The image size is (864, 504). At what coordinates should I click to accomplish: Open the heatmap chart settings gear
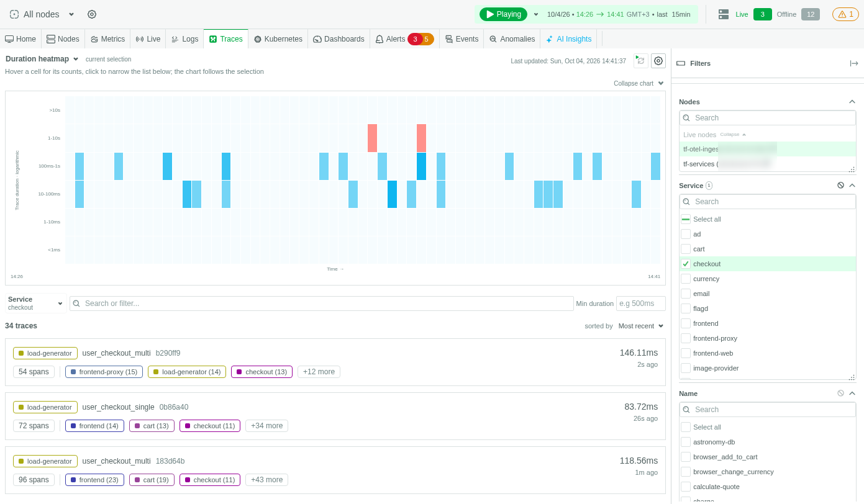(658, 61)
